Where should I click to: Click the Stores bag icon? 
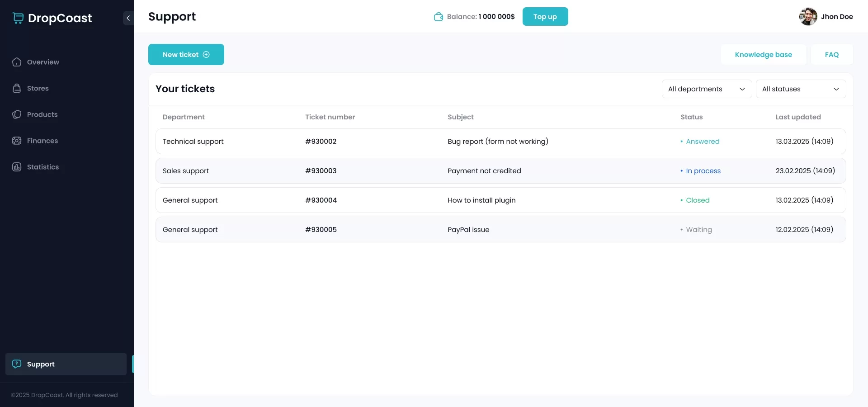coord(17,88)
